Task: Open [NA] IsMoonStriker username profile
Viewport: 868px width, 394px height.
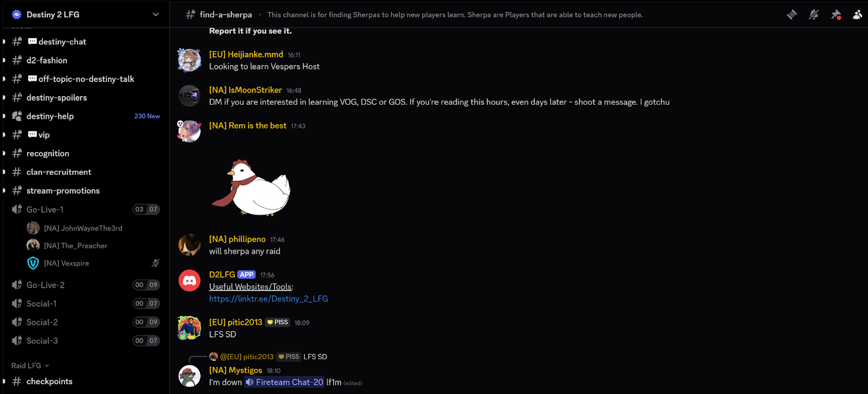Action: (x=245, y=90)
